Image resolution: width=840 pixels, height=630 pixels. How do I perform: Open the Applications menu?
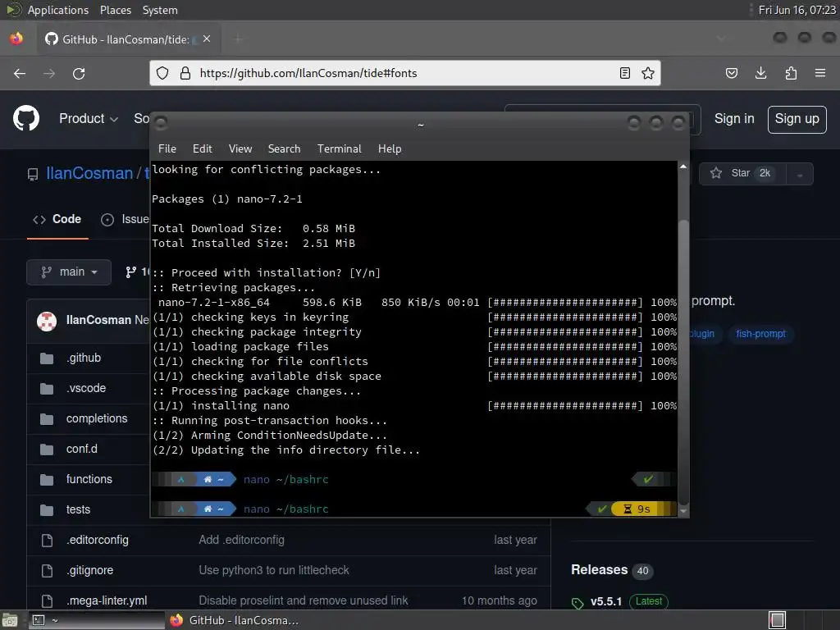pyautogui.click(x=58, y=10)
